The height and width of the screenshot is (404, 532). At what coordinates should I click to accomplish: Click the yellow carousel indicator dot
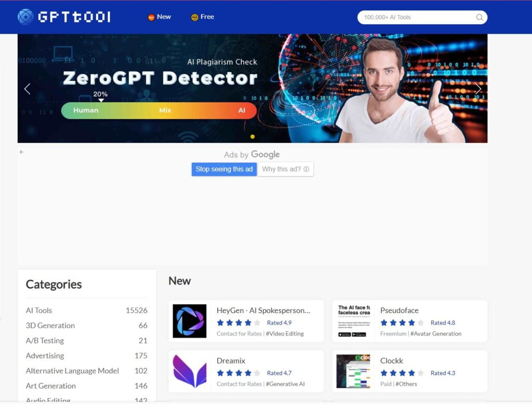(252, 137)
